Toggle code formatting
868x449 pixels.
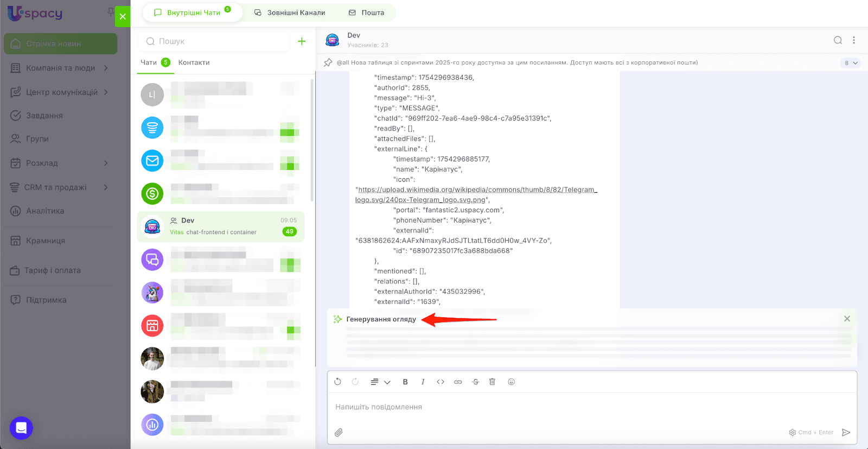click(441, 382)
